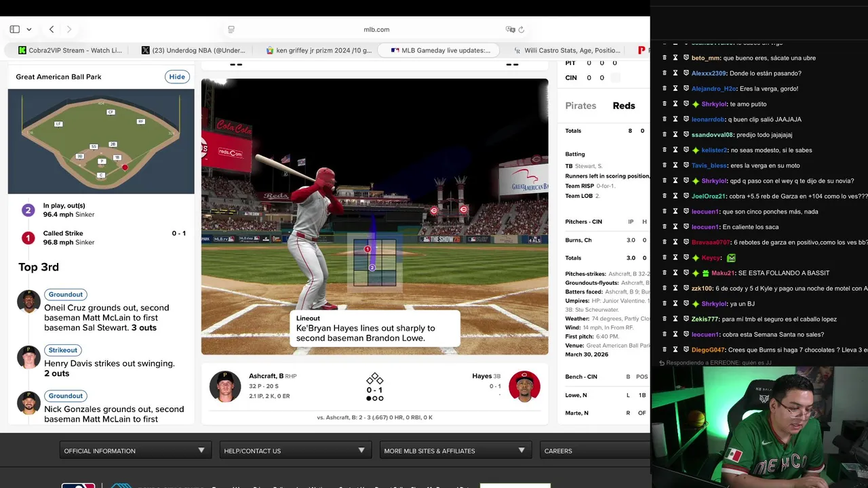Select pitch 1 Called Strike marker
The width and height of the screenshot is (868, 488).
click(x=28, y=238)
